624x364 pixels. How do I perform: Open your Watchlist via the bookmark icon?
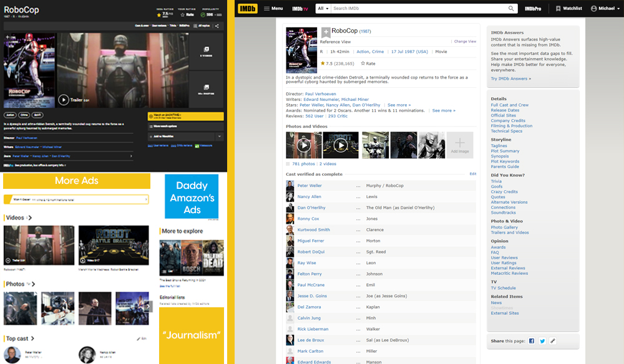point(558,8)
